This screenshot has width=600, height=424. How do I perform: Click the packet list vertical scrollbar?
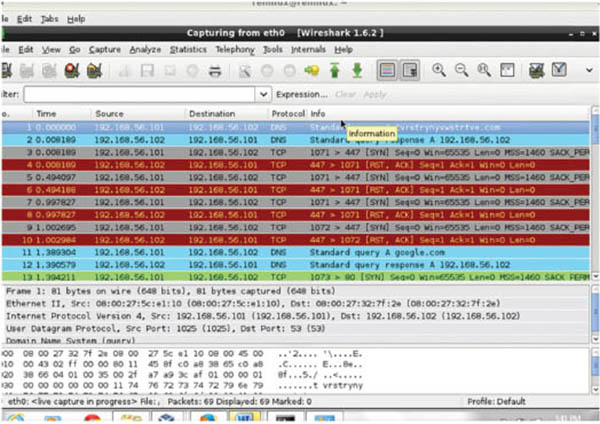pos(595,193)
